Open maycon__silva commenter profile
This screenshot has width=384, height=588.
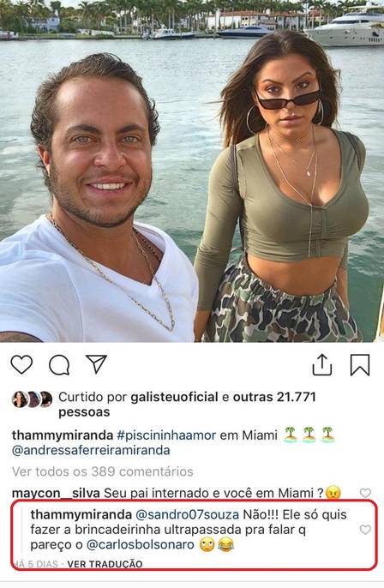56,493
